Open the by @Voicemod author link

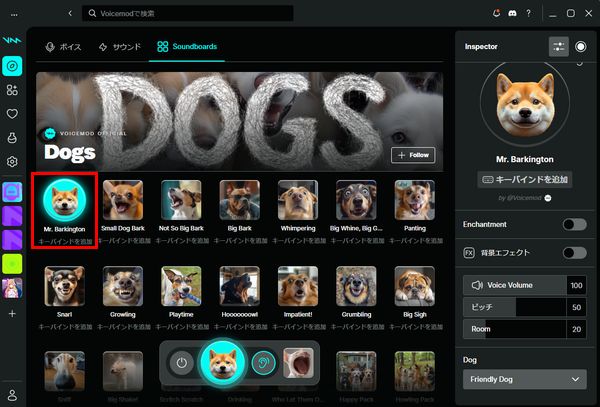(525, 198)
